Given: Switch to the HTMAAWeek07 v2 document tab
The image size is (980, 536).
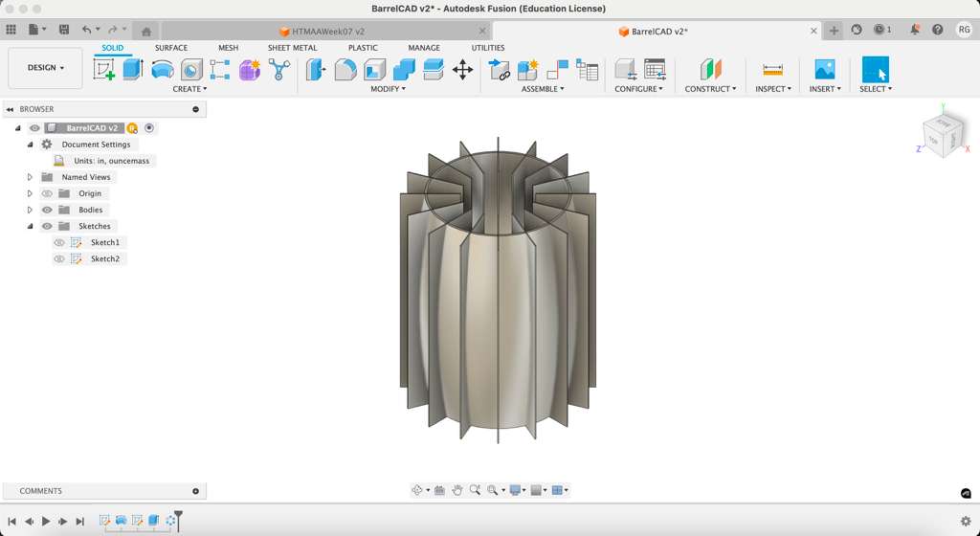Looking at the screenshot, I should click(327, 32).
